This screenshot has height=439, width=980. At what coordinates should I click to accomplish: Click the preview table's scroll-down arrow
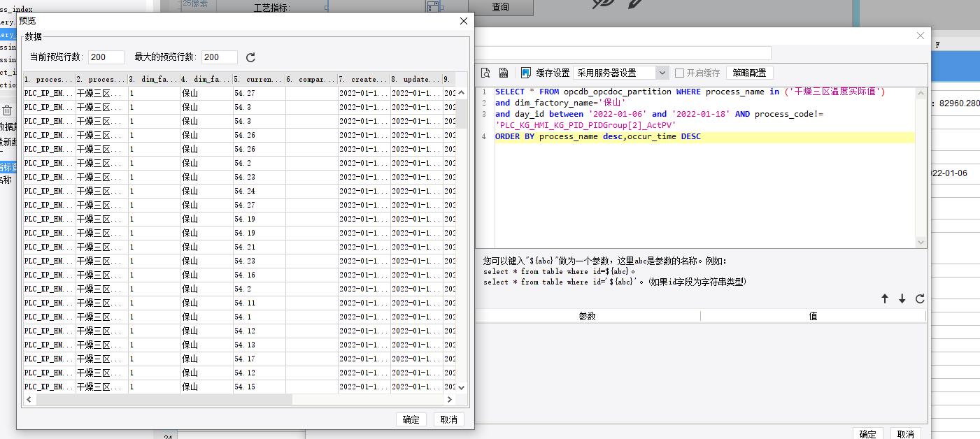point(461,387)
